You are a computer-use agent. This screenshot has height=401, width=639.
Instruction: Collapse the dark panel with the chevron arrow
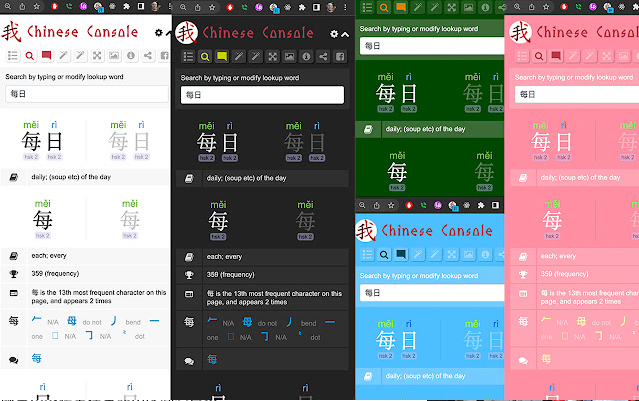coord(345,35)
